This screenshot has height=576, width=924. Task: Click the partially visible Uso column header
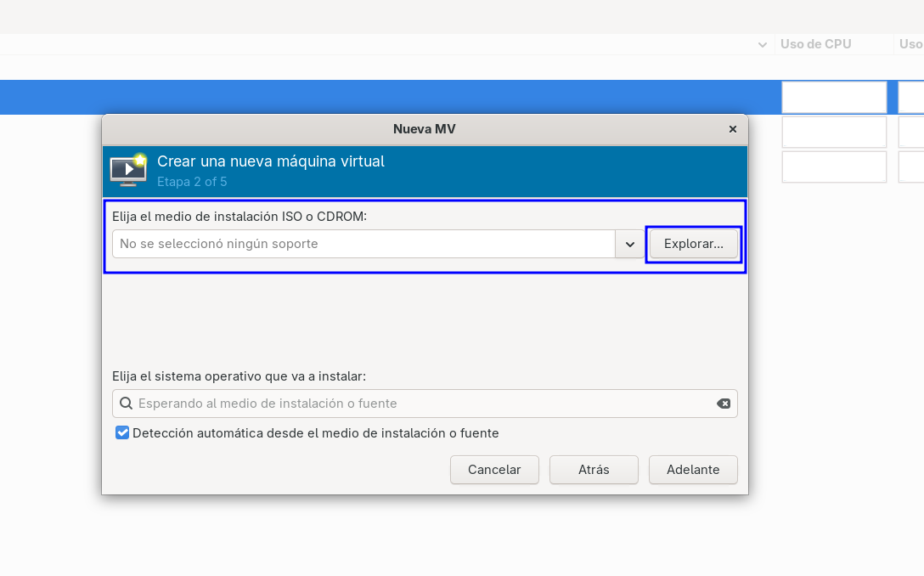pos(910,44)
